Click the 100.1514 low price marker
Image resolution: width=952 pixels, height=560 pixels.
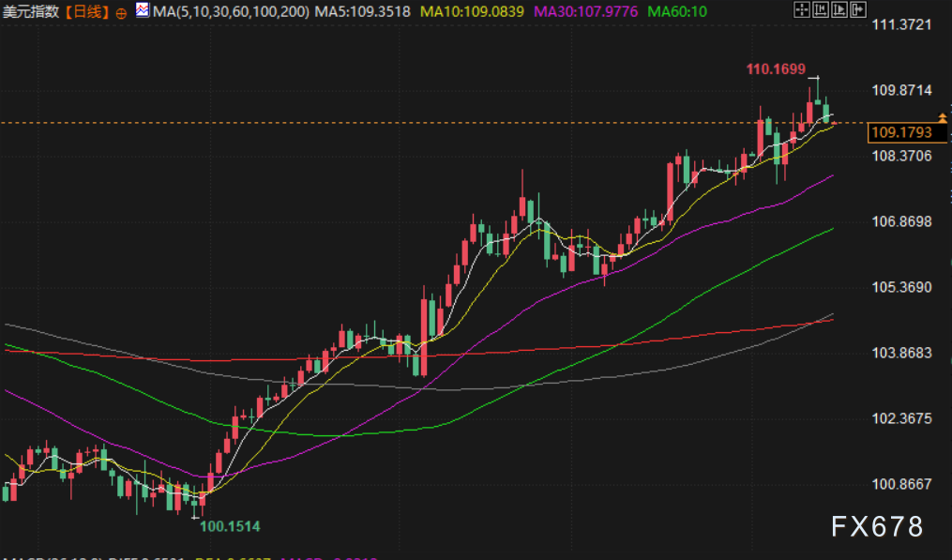coord(230,527)
